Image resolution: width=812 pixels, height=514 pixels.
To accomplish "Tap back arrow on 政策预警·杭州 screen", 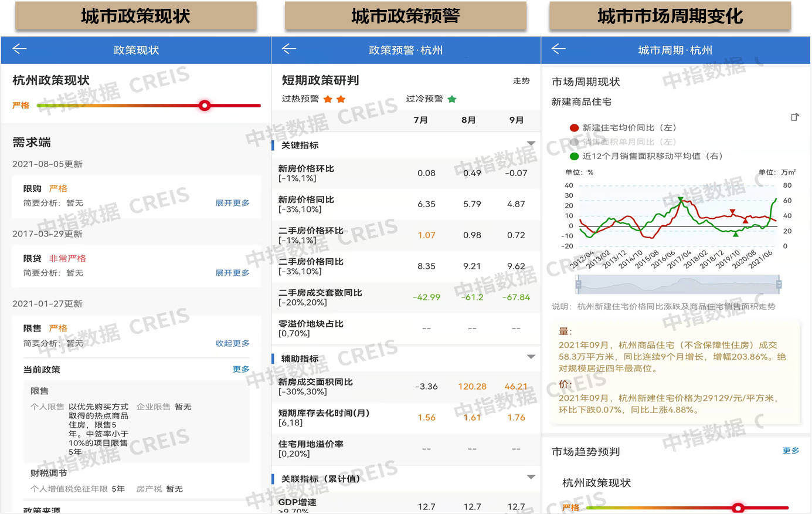I will pos(289,49).
